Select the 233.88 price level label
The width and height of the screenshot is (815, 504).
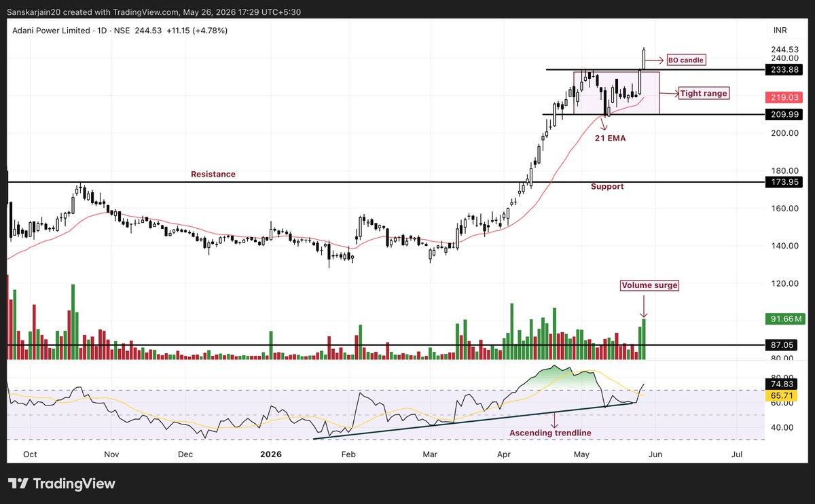[784, 69]
